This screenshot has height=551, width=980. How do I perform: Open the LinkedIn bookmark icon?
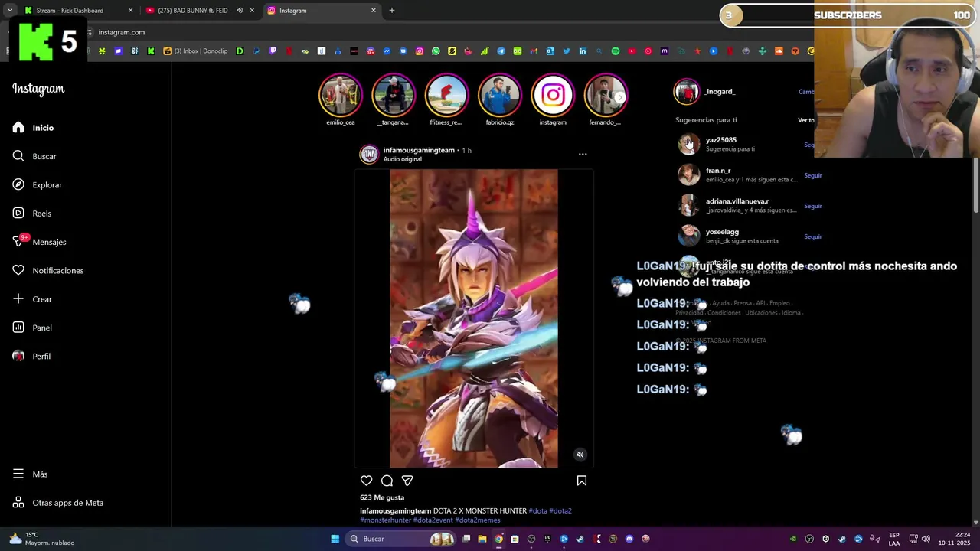pos(583,51)
